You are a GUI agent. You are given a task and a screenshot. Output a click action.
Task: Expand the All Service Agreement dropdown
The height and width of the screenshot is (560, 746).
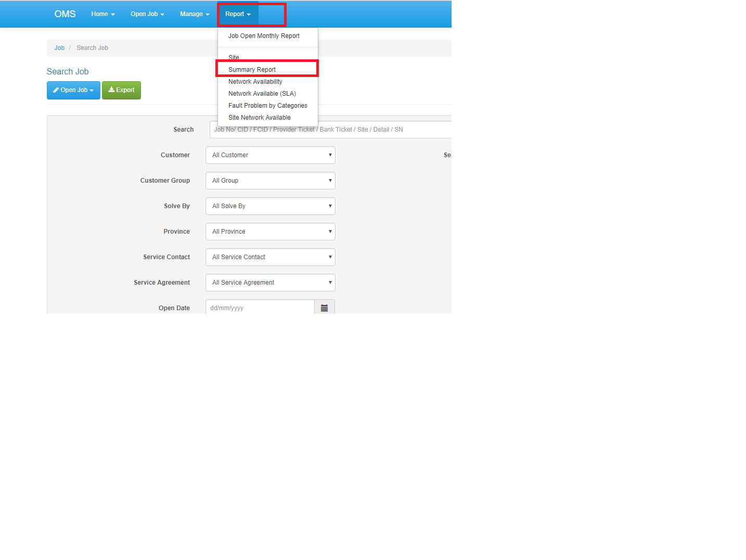[x=271, y=283]
